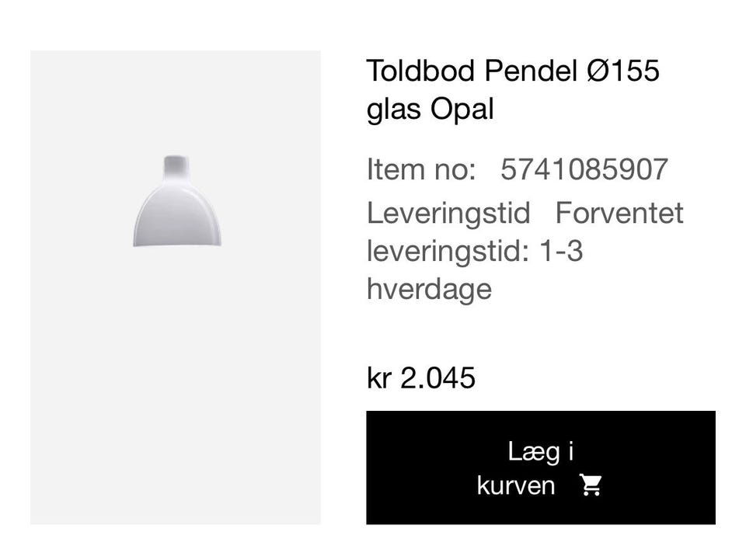Click the word Forventet in delivery info
The height and width of the screenshot is (560, 746).
click(619, 212)
